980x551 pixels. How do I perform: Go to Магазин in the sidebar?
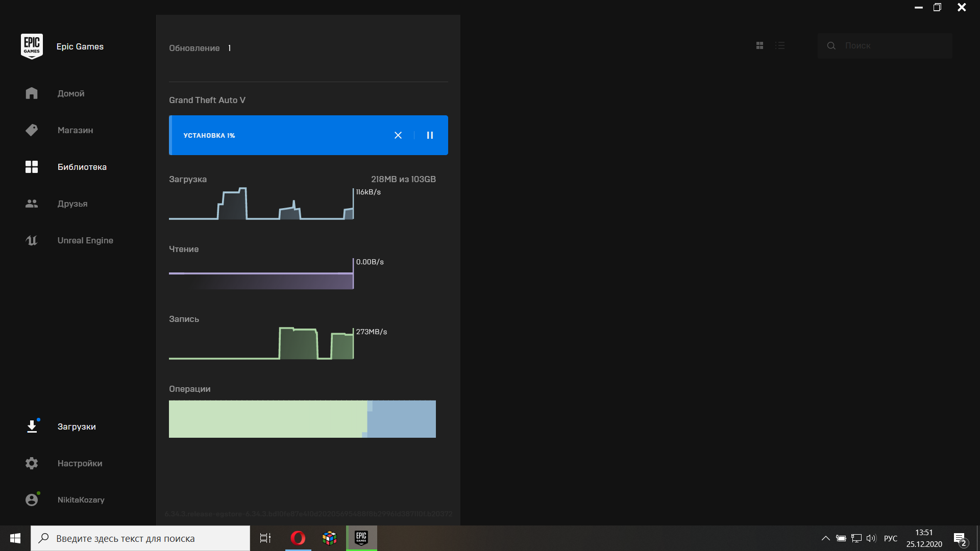pos(75,130)
